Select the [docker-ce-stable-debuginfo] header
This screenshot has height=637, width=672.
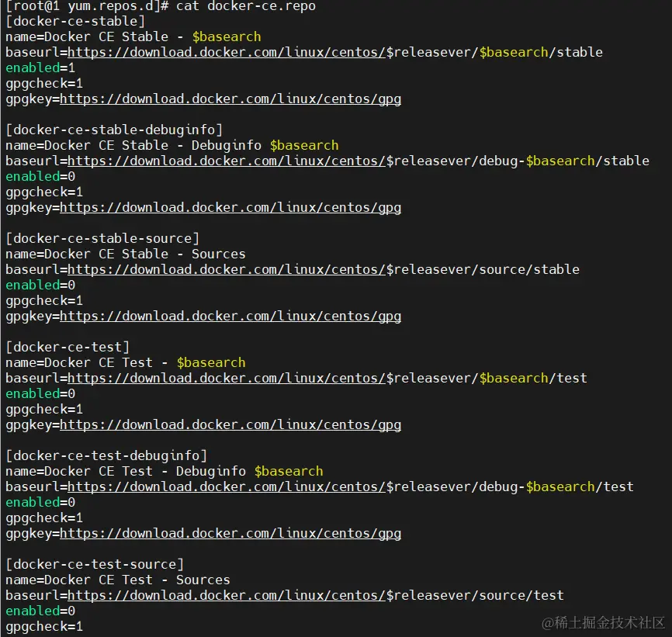(x=114, y=130)
